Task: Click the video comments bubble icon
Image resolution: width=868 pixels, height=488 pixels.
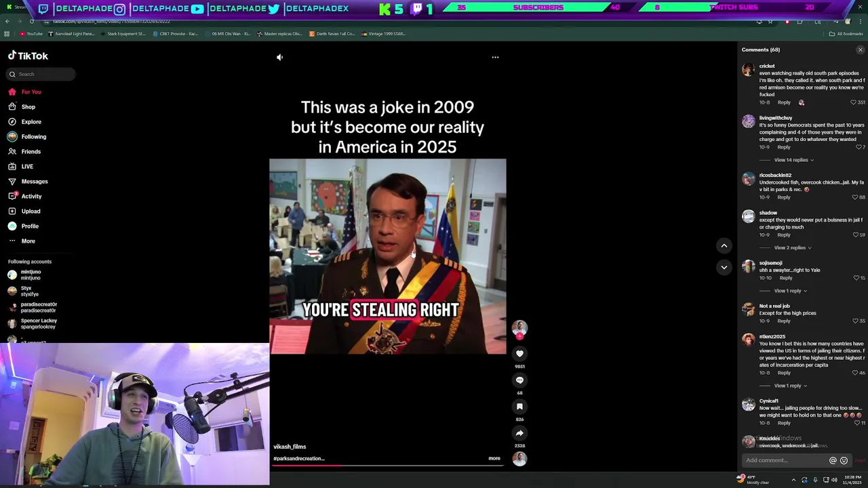Action: point(519,380)
